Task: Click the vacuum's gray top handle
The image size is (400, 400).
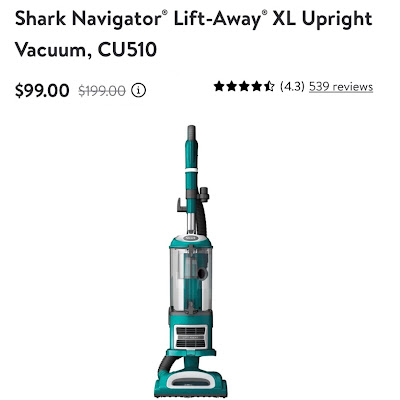Action: pos(191,132)
